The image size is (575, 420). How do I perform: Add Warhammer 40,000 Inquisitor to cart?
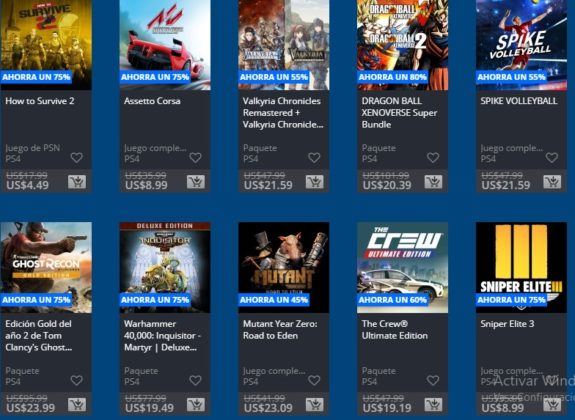196,405
